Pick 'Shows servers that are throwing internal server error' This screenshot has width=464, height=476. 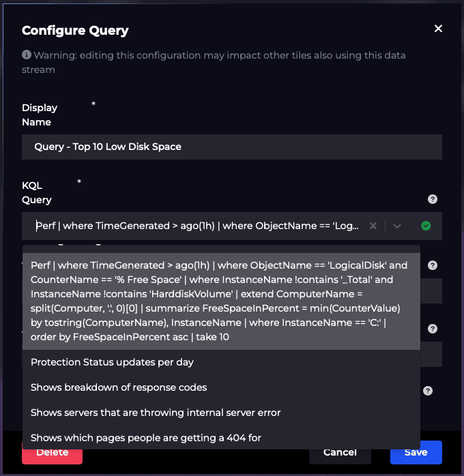(156, 413)
